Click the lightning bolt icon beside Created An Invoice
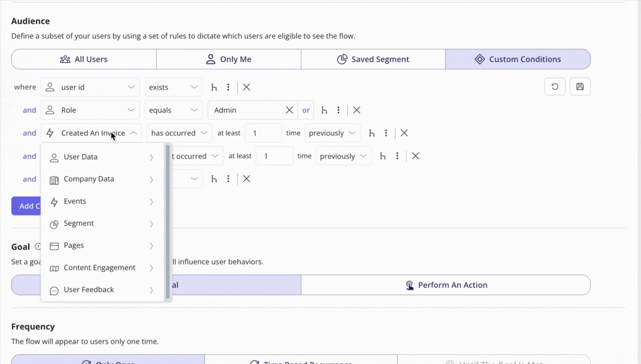The height and width of the screenshot is (364, 641). (50, 133)
